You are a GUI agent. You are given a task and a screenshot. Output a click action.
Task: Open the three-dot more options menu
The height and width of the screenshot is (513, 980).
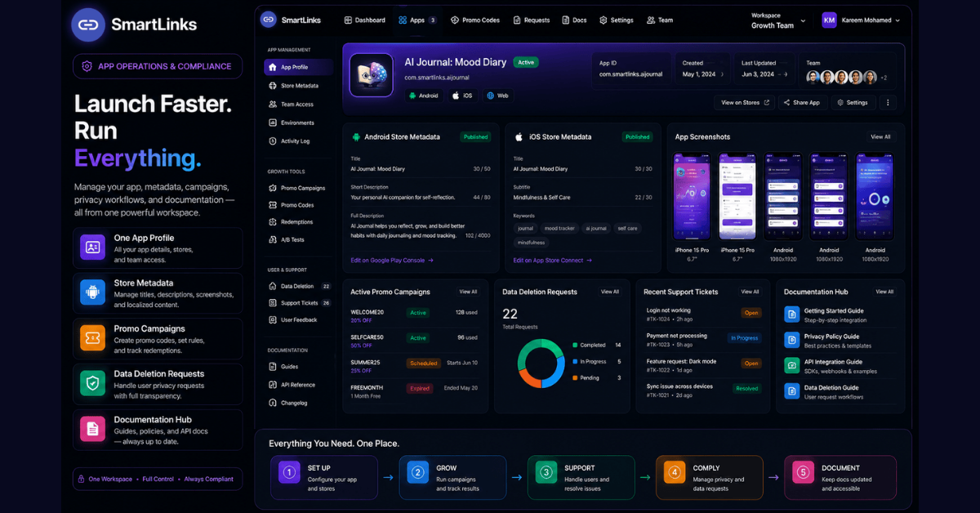[x=889, y=103]
